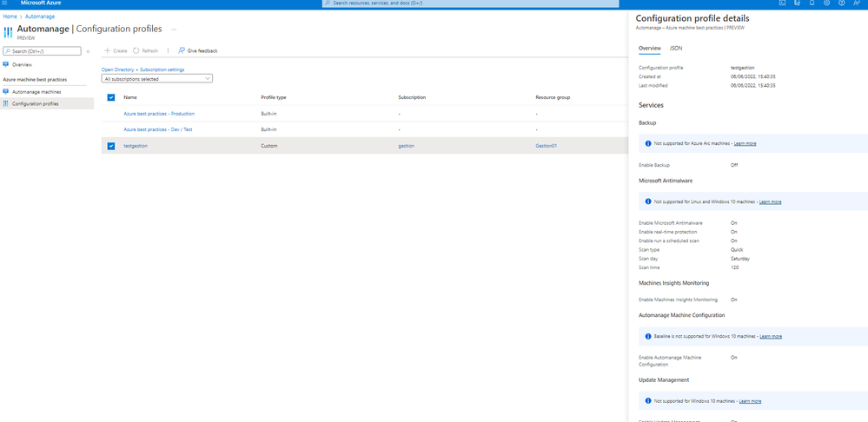Click the Give feedback toolbar button

pos(197,51)
